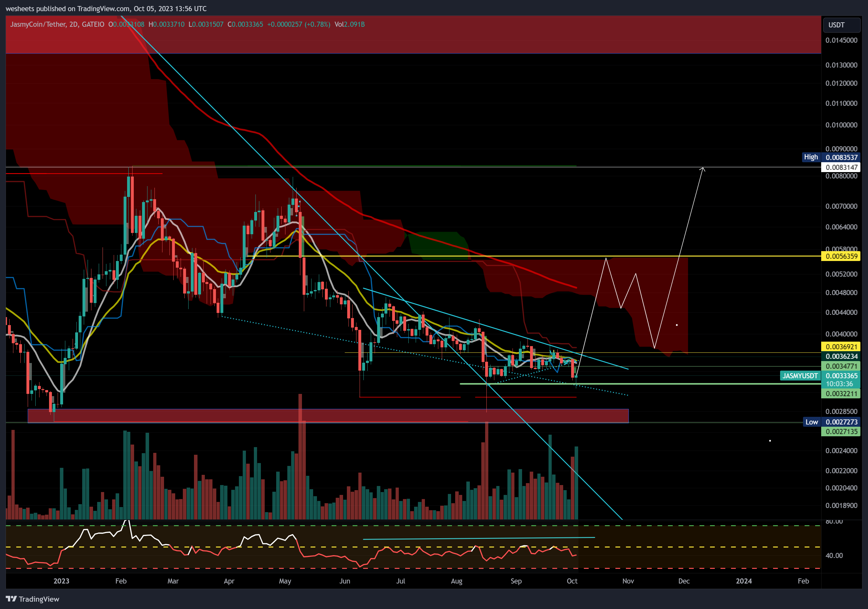Click the red support zone rectangle near 0.0028500

coord(328,415)
